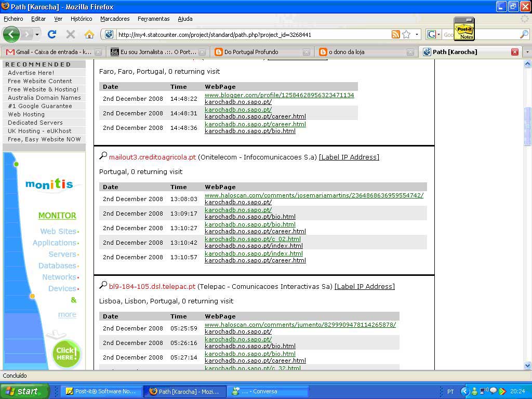Click the tray speech bubble icon
The image size is (532, 399).
point(494,391)
